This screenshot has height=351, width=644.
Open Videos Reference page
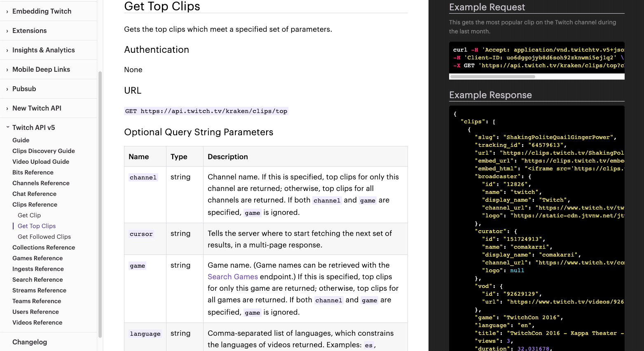37,323
